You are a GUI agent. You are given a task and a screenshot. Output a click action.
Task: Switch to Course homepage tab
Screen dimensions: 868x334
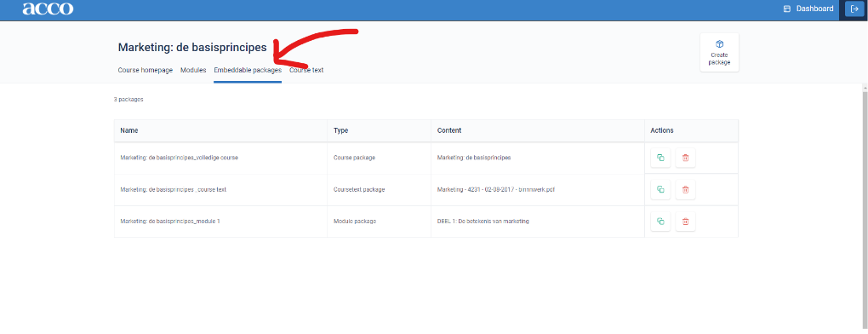pyautogui.click(x=145, y=71)
